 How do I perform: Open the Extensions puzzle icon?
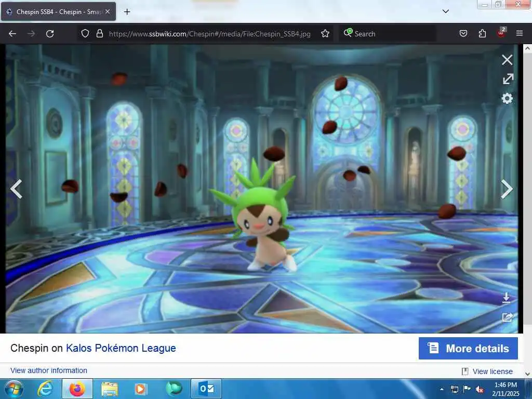(x=482, y=34)
